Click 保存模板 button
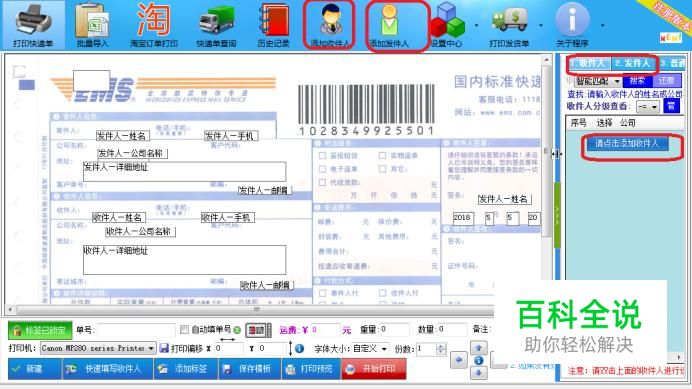This screenshot has height=389, width=692. pyautogui.click(x=250, y=369)
